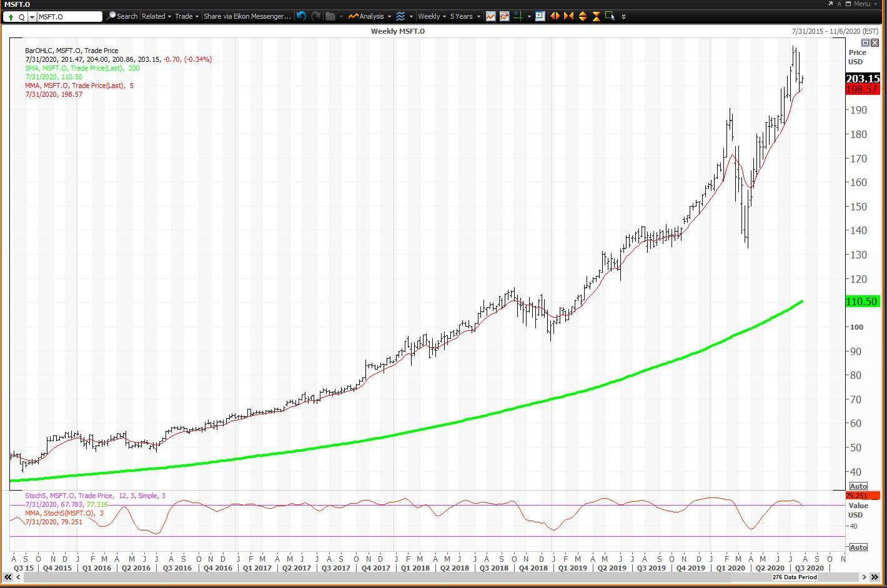Minimize the price pane with its box icon
Viewport: 887px width, 588px height.
(x=865, y=42)
